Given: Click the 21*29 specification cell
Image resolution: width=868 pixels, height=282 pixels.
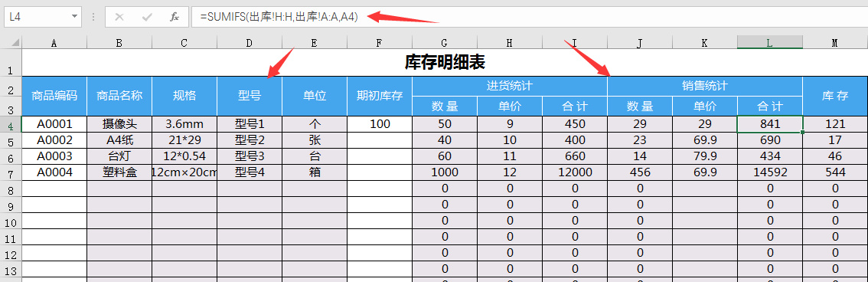Looking at the screenshot, I should tap(184, 140).
